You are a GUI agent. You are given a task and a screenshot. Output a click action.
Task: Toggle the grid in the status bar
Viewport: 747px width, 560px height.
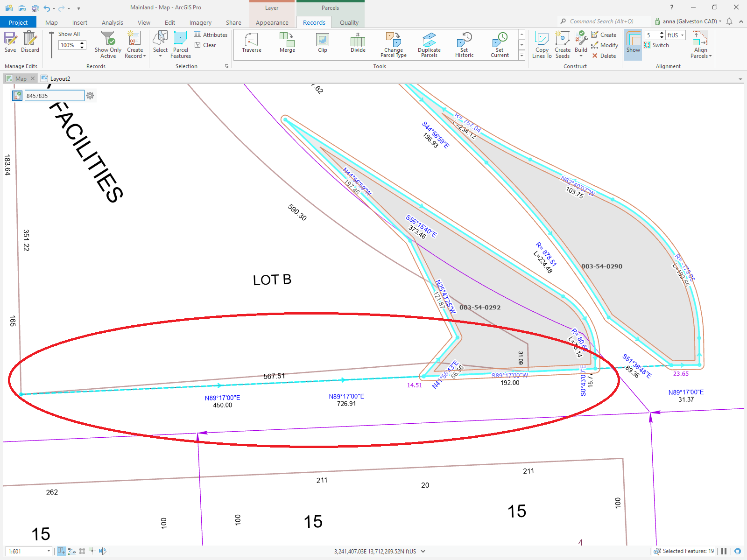point(82,551)
